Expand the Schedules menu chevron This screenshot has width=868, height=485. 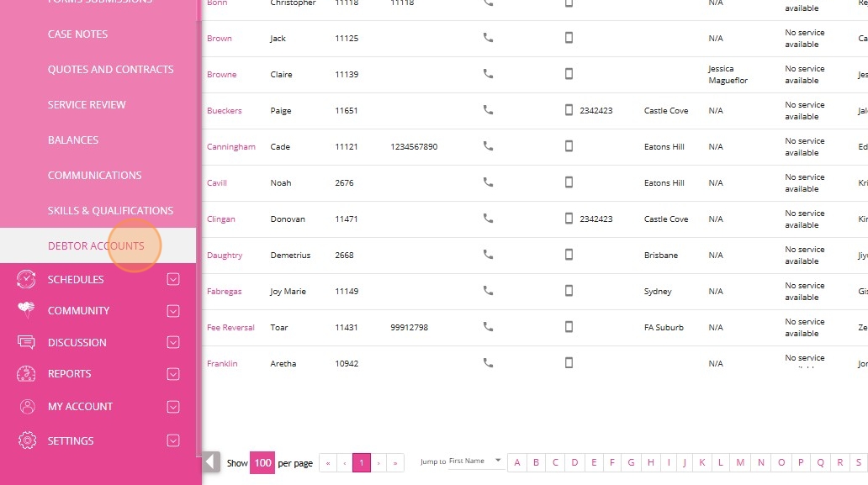point(173,279)
